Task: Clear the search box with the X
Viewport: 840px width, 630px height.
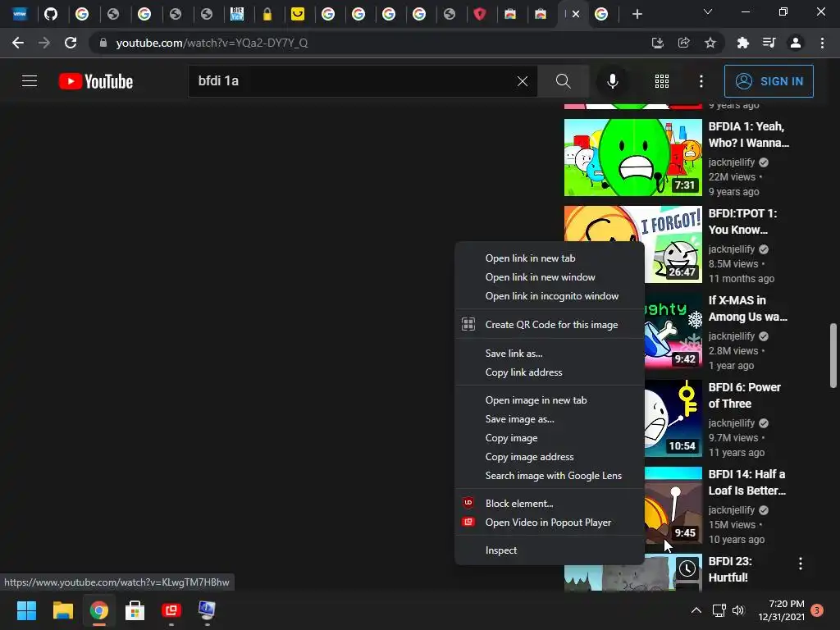Action: [523, 81]
